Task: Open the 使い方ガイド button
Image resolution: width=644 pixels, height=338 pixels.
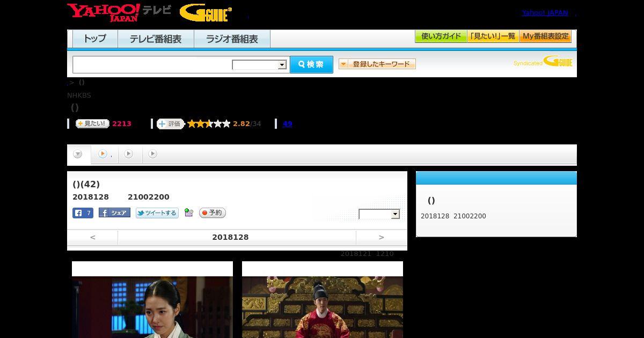Action: 441,36
